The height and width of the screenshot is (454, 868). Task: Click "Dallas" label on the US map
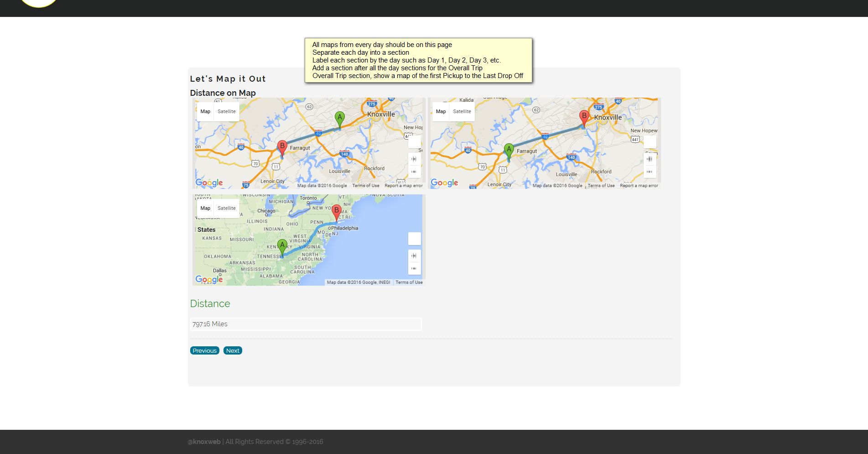coord(220,271)
